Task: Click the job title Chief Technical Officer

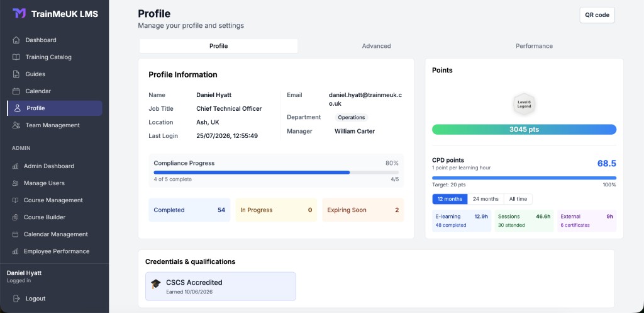Action: [x=229, y=109]
